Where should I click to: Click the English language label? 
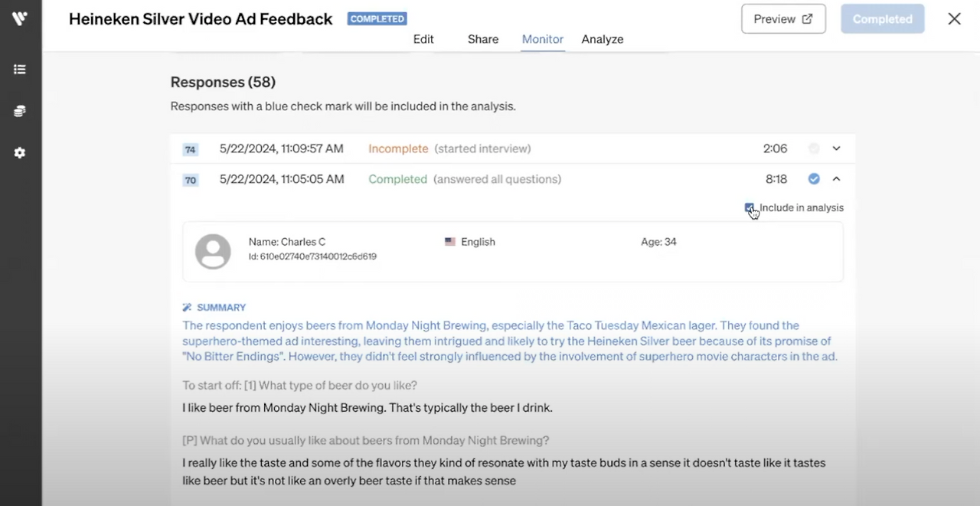coord(478,242)
